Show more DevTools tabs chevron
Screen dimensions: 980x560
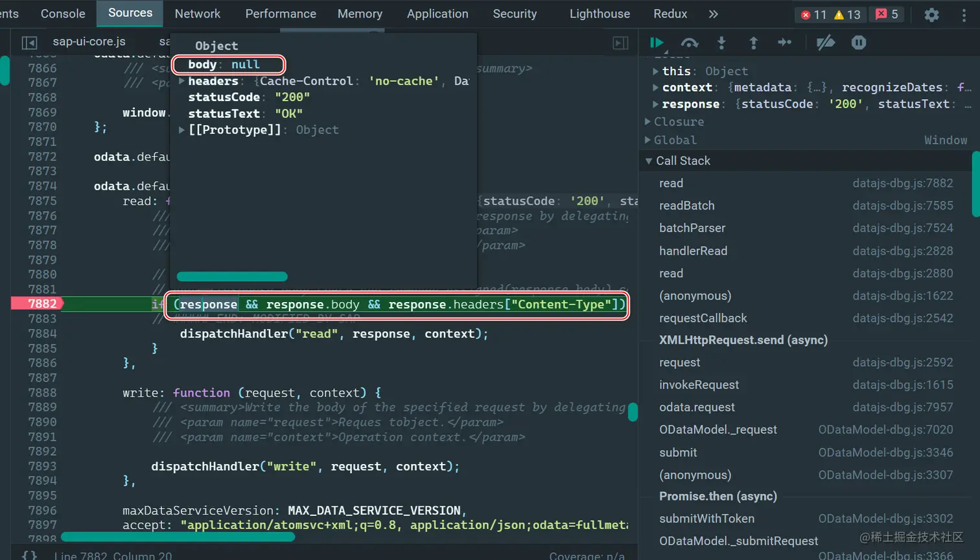[714, 14]
